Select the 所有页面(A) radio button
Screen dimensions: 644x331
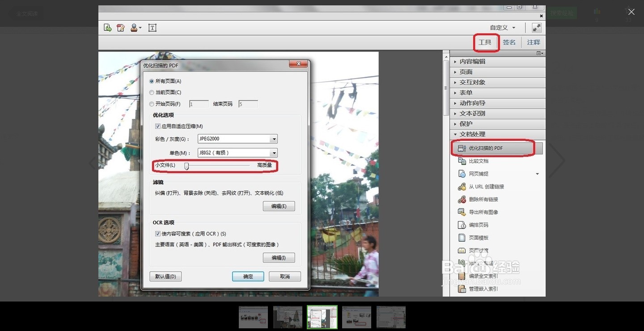click(152, 81)
